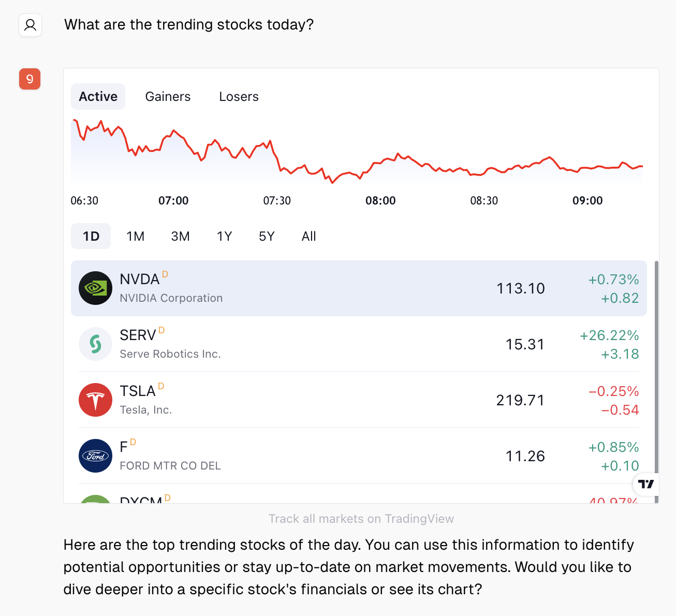
Task: Click the orange assistant avatar icon
Action: pyautogui.click(x=30, y=79)
